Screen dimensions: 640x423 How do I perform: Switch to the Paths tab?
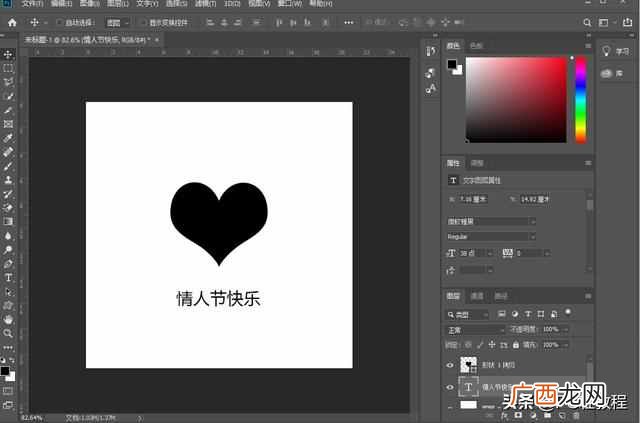(x=500, y=296)
